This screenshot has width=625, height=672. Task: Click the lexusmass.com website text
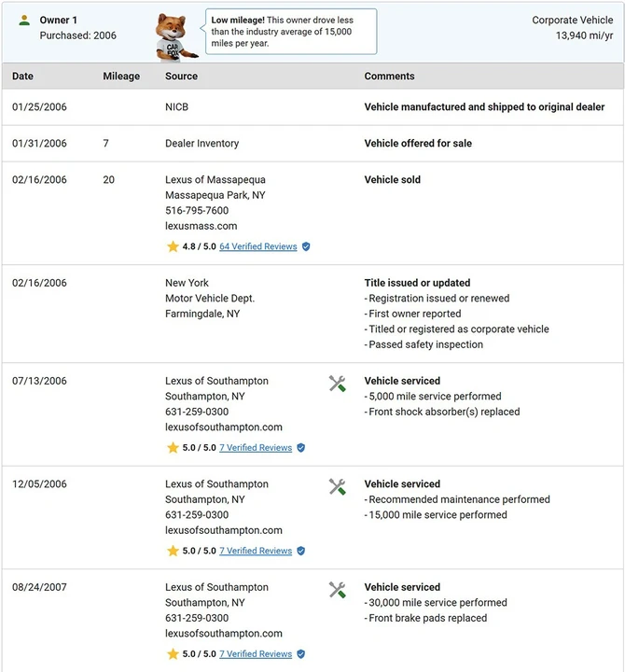pyautogui.click(x=201, y=226)
